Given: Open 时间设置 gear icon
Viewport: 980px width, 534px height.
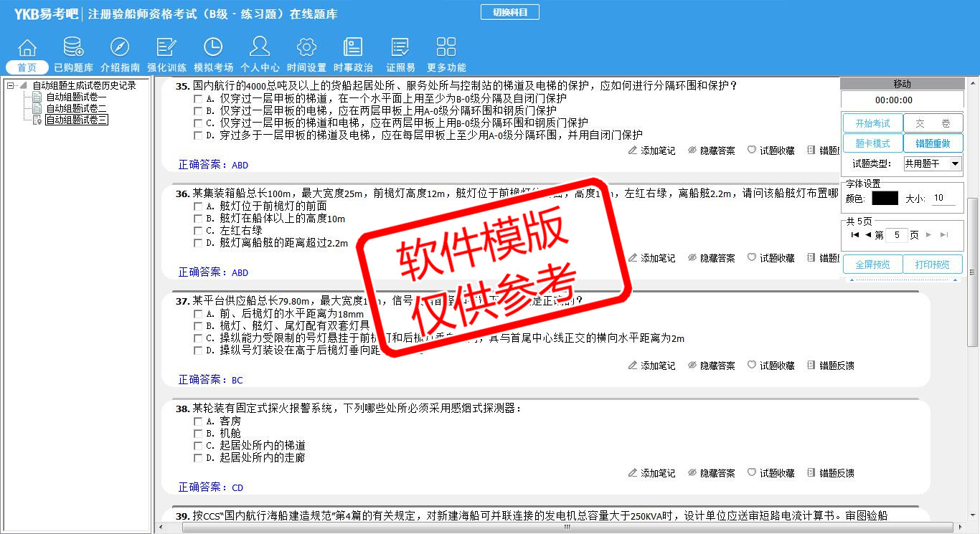Looking at the screenshot, I should coord(306,48).
